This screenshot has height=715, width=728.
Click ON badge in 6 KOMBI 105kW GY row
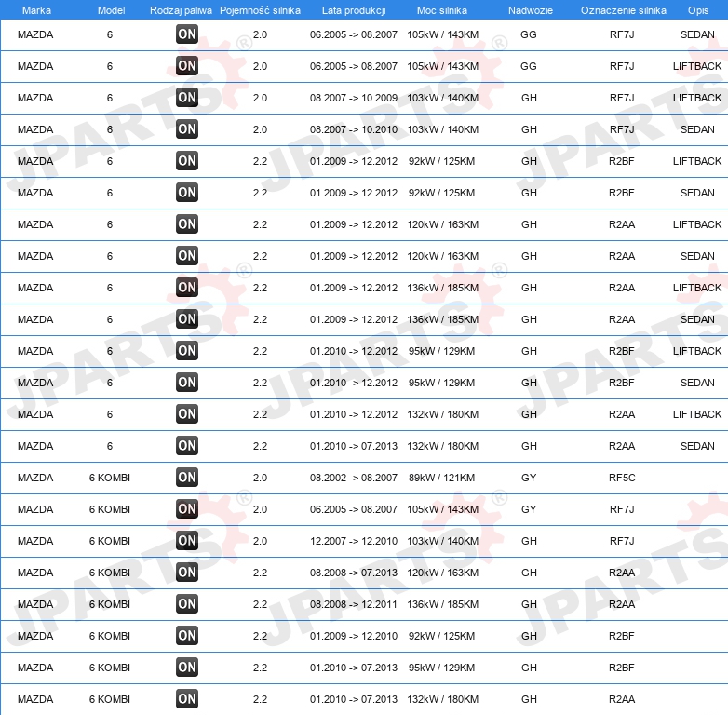point(187,509)
